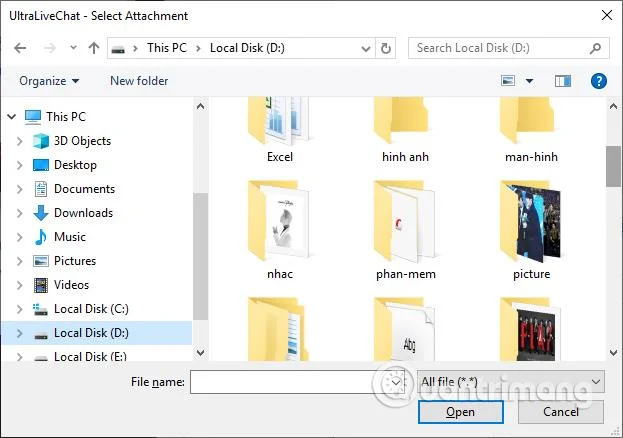Close the Select Attachment dialog
Image resolution: width=623 pixels, height=438 pixels.
point(606,16)
